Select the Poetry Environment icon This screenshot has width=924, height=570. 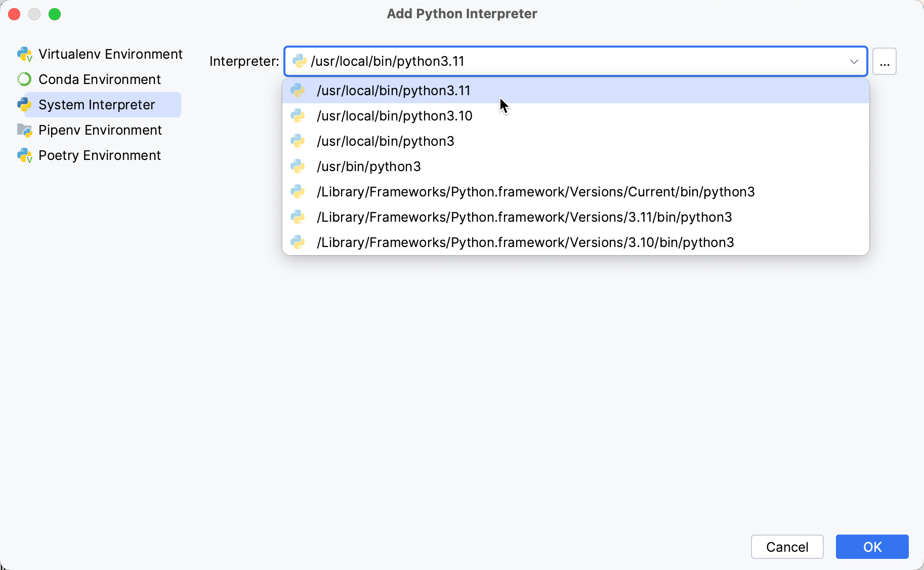click(25, 155)
